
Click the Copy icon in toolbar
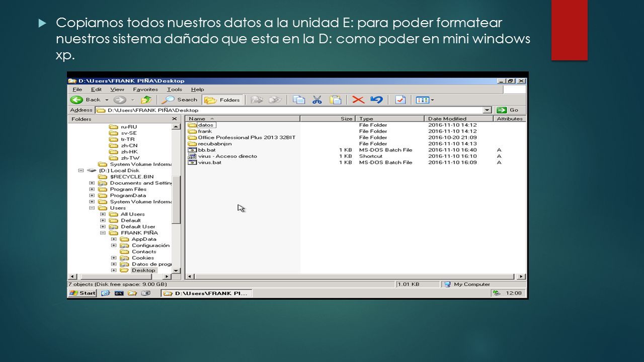[x=299, y=100]
